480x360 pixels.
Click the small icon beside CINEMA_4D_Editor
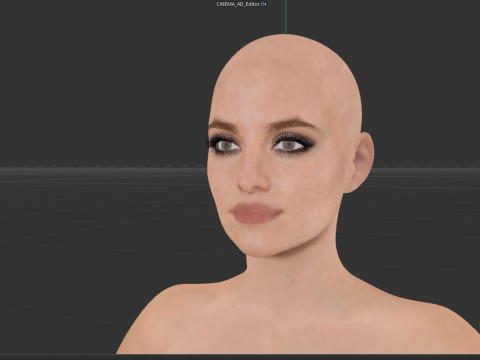point(264,4)
